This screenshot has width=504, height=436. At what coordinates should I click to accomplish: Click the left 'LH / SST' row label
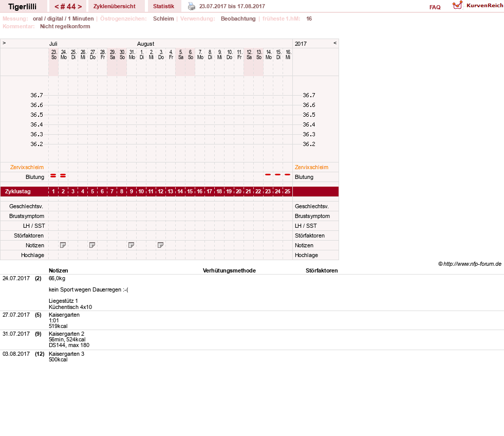click(x=34, y=226)
